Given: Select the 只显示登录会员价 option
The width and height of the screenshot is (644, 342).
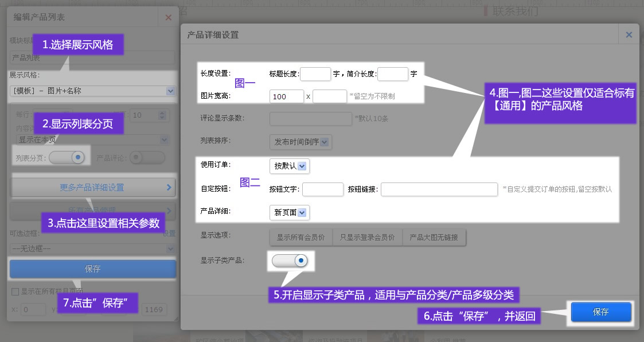Looking at the screenshot, I should coord(367,237).
